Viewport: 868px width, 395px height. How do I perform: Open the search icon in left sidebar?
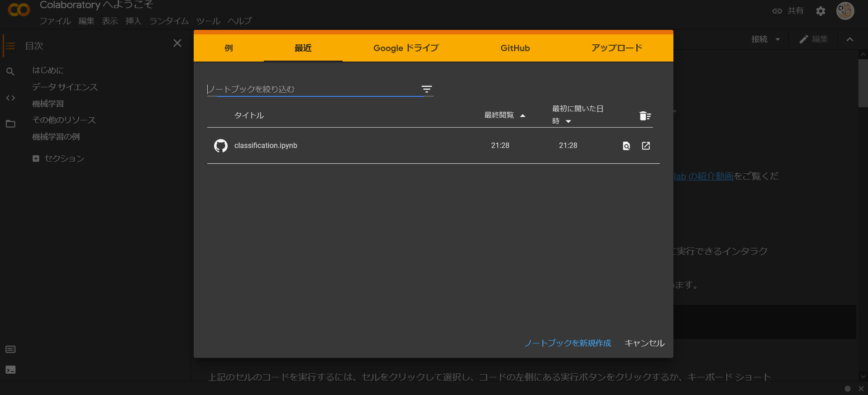point(10,71)
